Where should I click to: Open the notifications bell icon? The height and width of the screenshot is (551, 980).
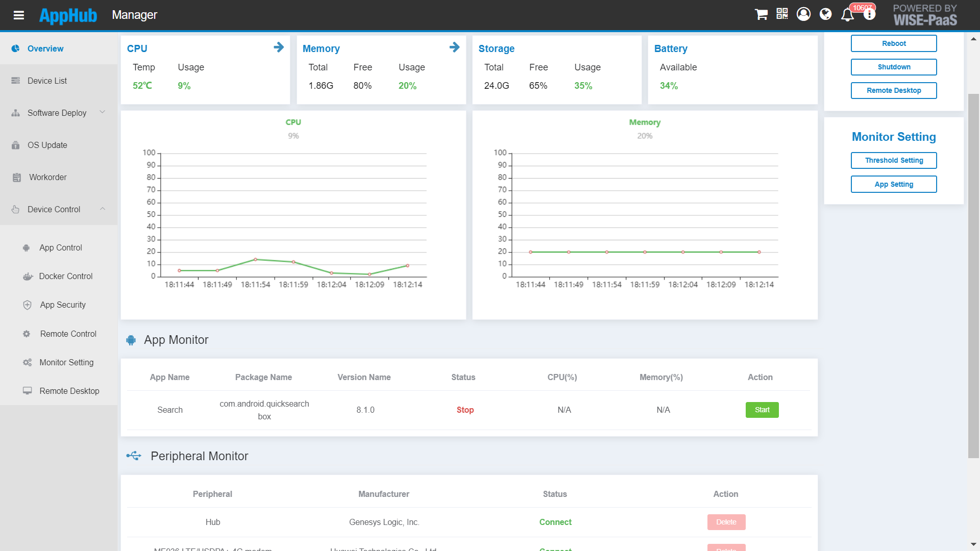point(847,14)
